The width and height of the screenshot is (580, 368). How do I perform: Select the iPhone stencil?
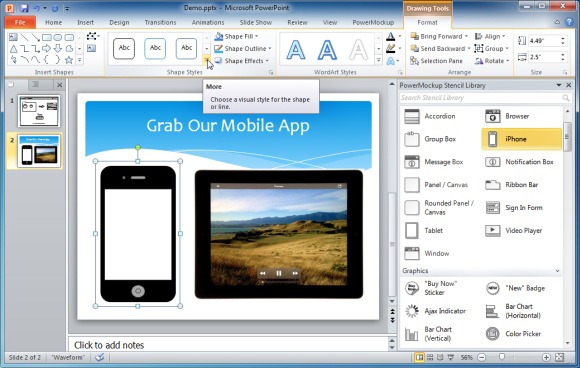tap(522, 139)
